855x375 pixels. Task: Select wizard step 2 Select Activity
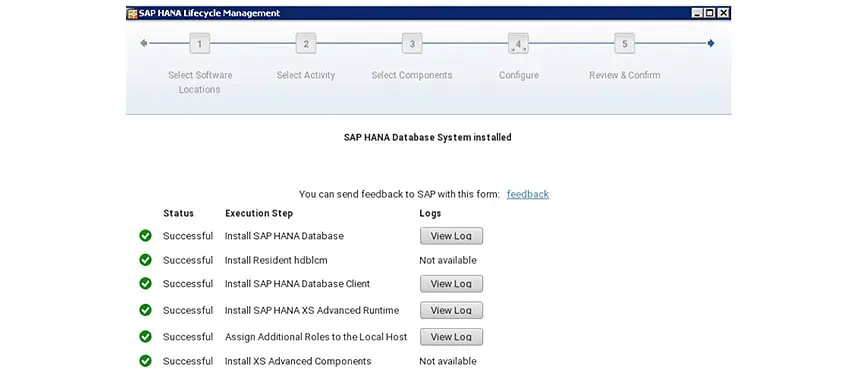(x=306, y=44)
